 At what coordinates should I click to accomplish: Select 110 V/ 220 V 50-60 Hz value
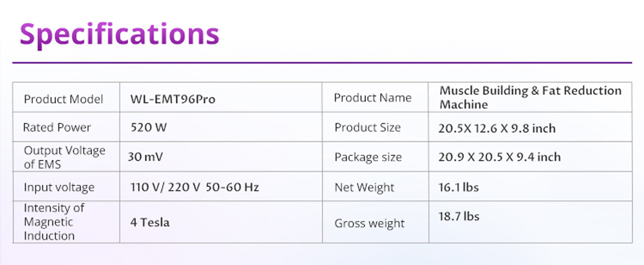(x=194, y=188)
